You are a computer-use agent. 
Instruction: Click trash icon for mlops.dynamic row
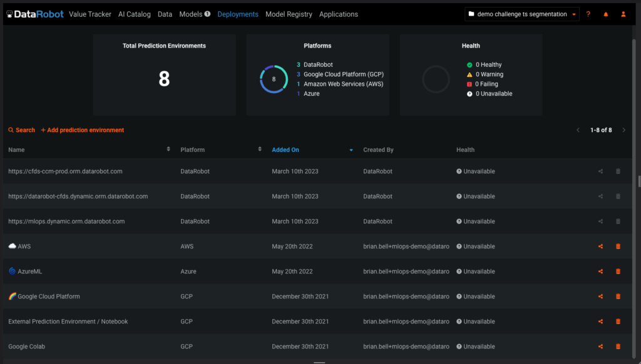point(618,221)
